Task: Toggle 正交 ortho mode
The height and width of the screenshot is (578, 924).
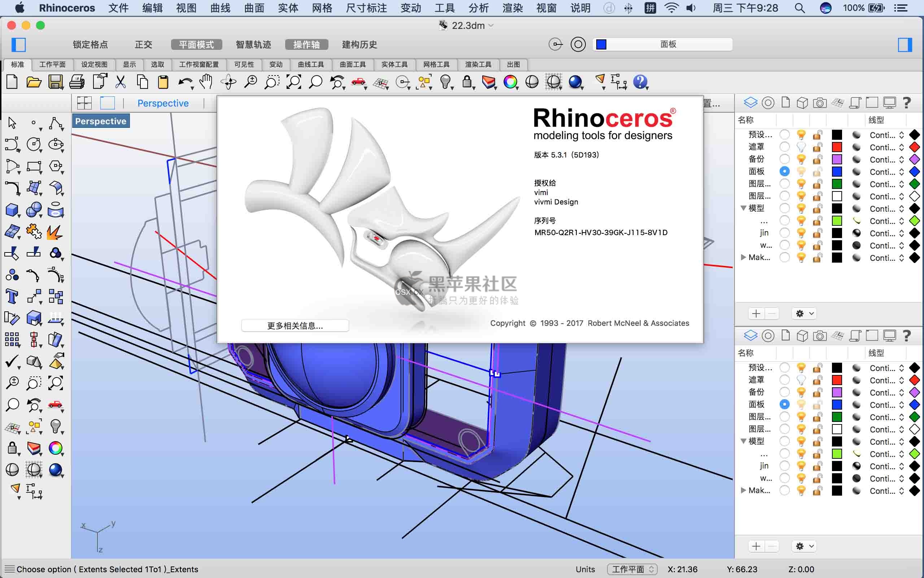Action: tap(144, 44)
